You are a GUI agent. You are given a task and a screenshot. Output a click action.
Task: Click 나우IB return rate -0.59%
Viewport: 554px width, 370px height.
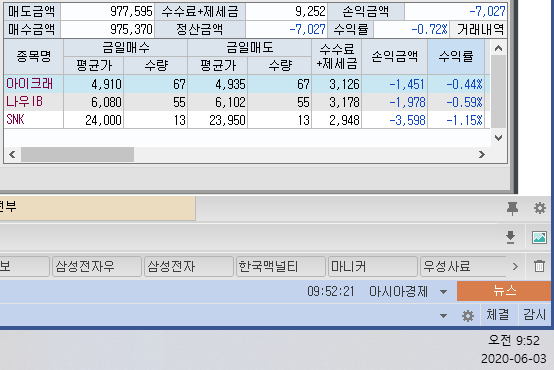pos(464,102)
